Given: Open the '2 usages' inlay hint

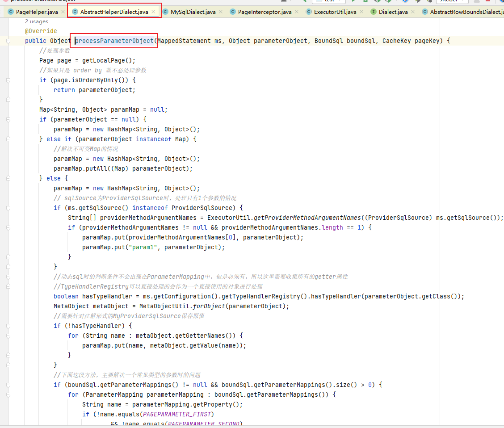Looking at the screenshot, I should 37,21.
